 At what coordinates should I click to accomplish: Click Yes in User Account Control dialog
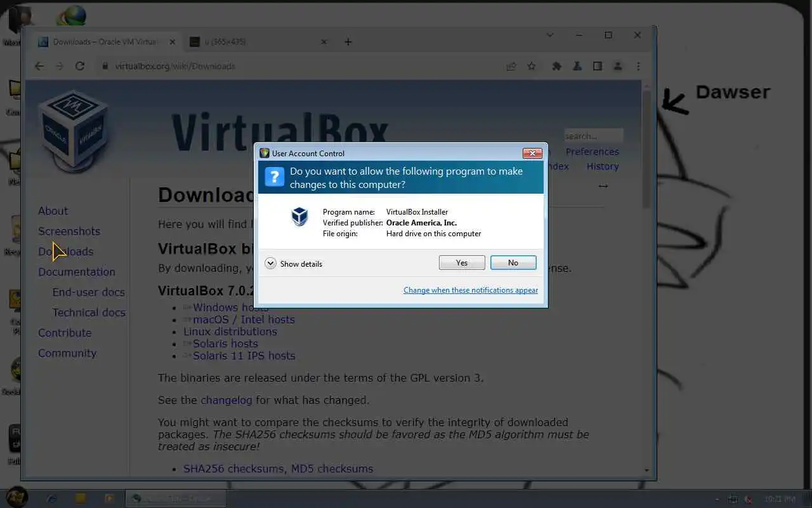(x=462, y=263)
